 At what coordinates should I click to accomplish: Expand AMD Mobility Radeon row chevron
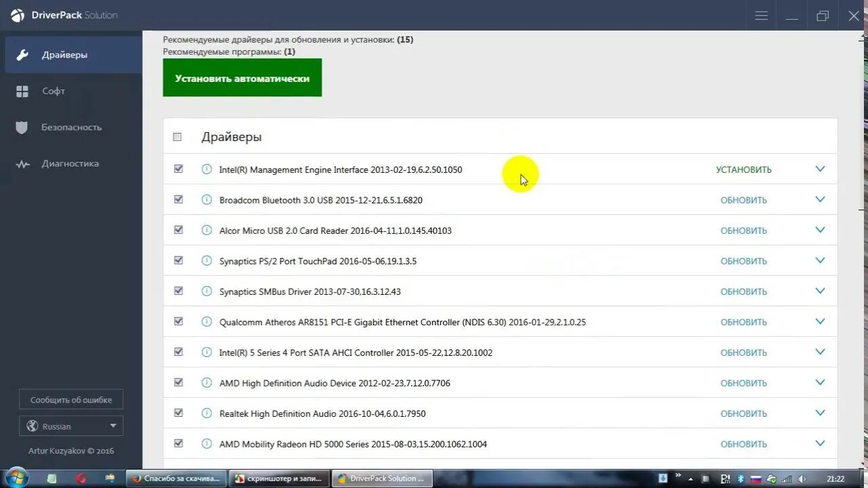[820, 443]
